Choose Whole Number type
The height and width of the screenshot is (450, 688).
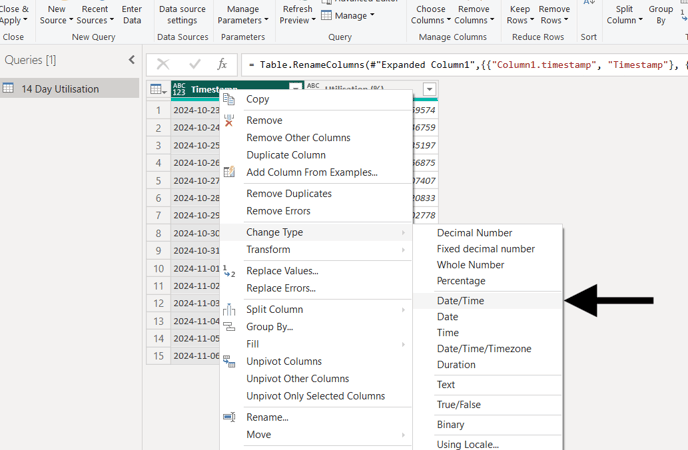point(487,265)
